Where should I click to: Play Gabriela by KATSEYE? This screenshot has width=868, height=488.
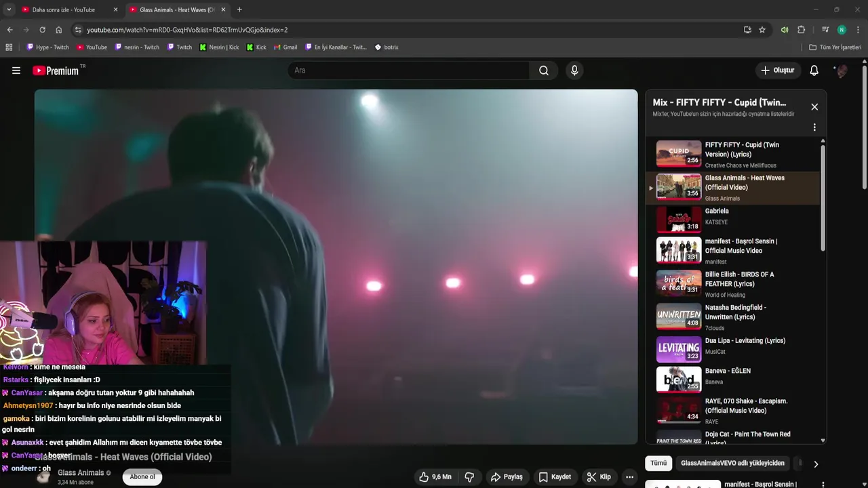click(732, 220)
